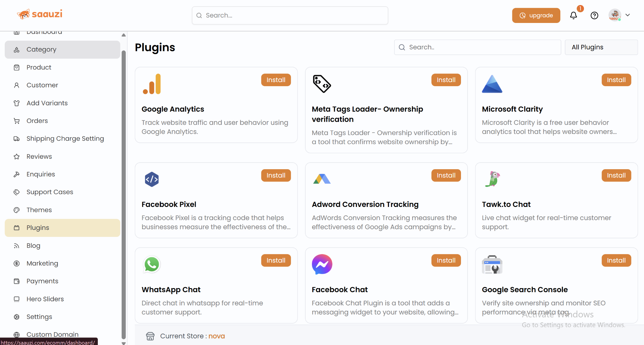This screenshot has height=345, width=644.
Task: Install the Adword Conversion Tracking plugin
Action: [x=446, y=175]
